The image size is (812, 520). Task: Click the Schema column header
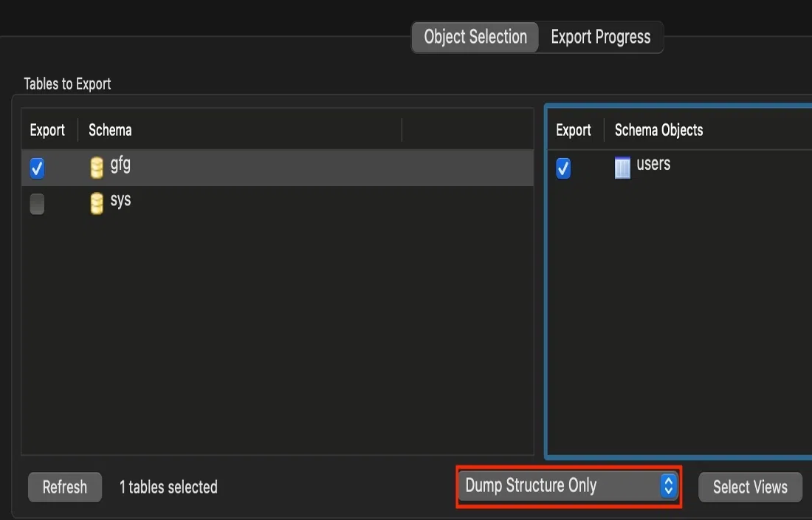[110, 130]
